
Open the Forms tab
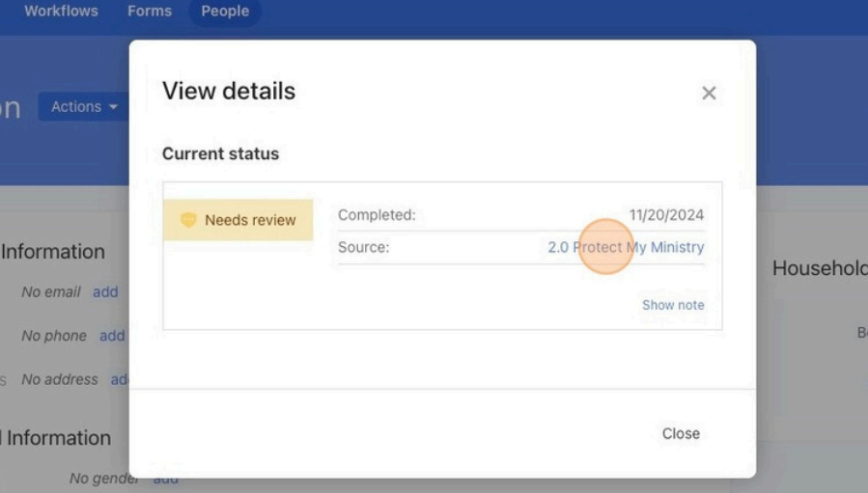[150, 12]
